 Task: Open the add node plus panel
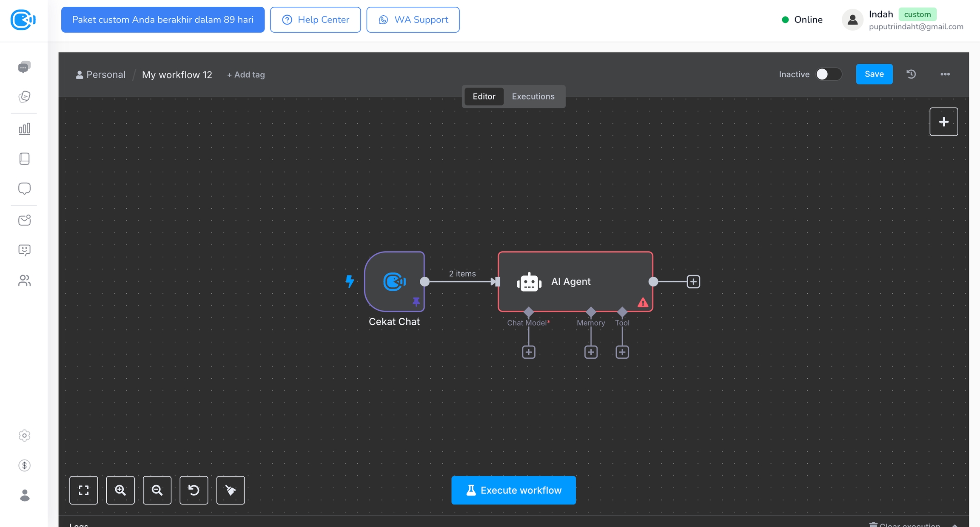943,122
